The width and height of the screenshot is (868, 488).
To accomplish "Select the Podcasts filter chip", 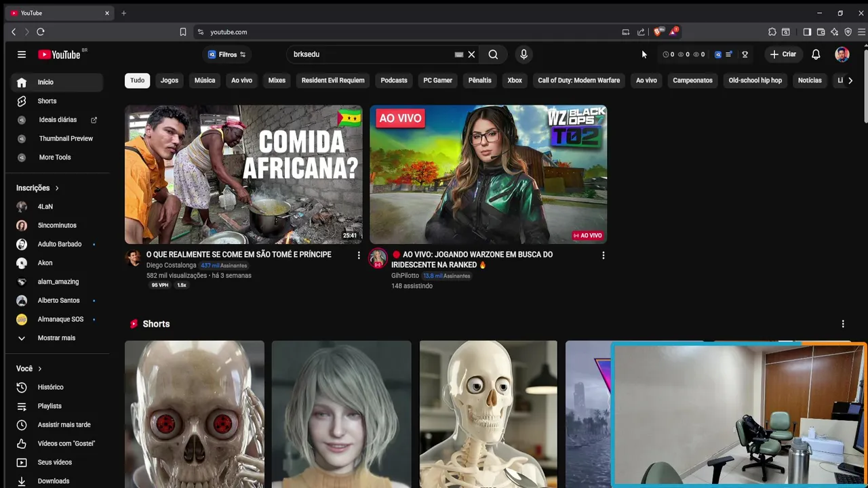I will click(x=394, y=80).
